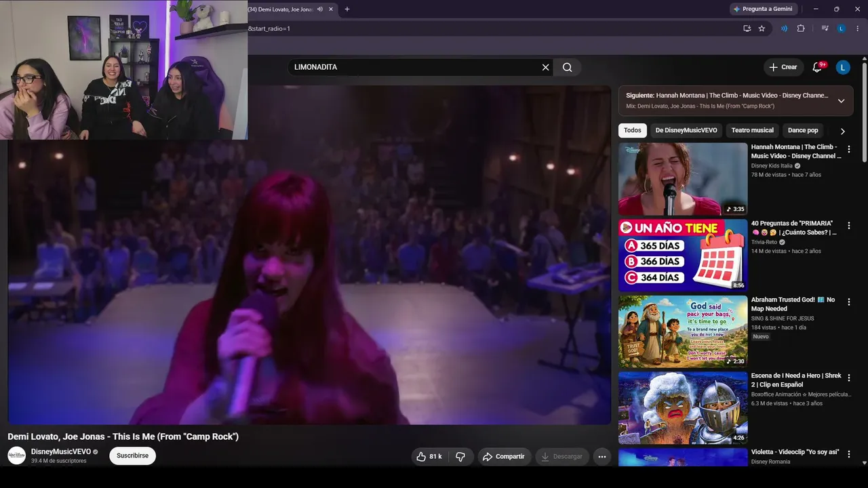Close the Demi Lovato browser tab
The width and height of the screenshot is (868, 488).
click(x=331, y=9)
